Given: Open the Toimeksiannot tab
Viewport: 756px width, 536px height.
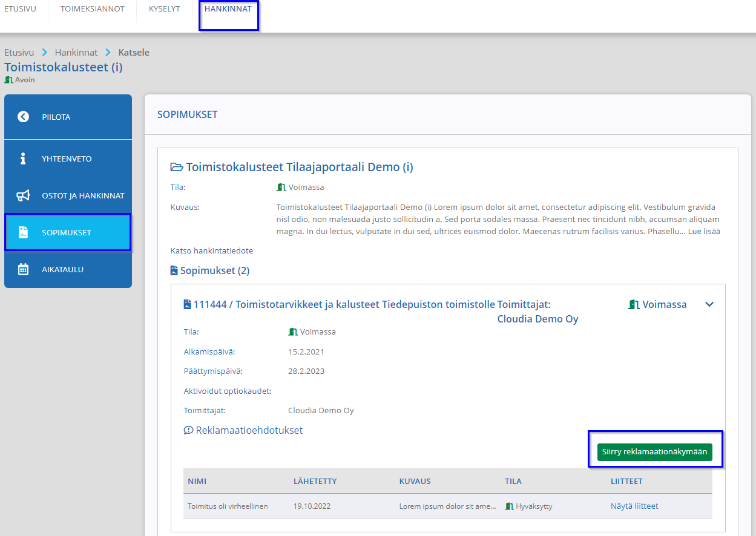Looking at the screenshot, I should click(93, 9).
